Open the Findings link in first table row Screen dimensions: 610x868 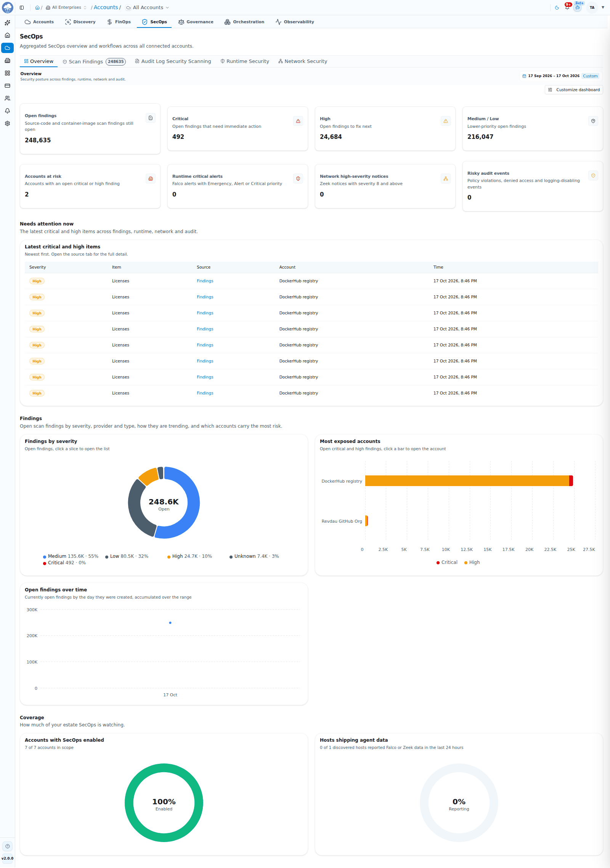(x=205, y=281)
